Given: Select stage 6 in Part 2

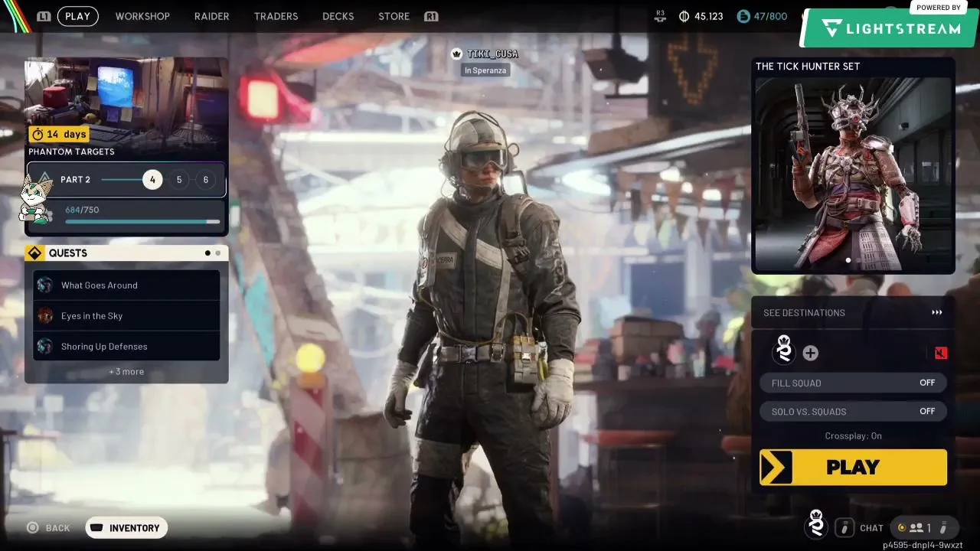Looking at the screenshot, I should [x=205, y=180].
